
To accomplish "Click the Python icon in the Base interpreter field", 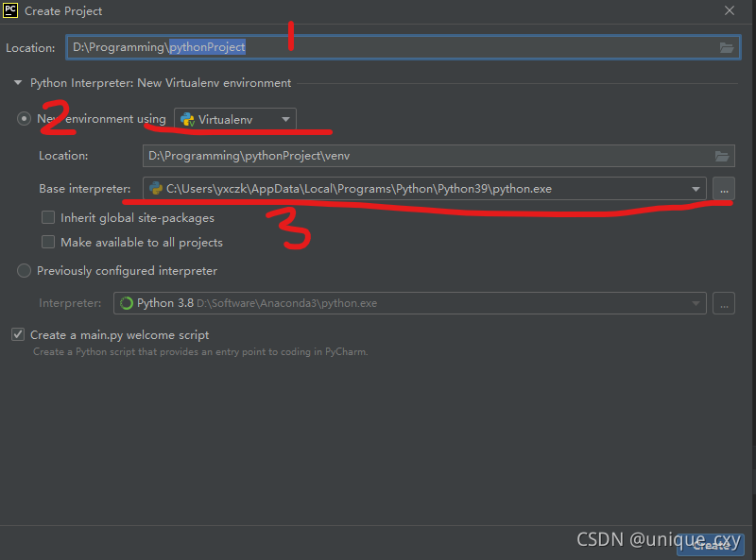I will pos(156,189).
